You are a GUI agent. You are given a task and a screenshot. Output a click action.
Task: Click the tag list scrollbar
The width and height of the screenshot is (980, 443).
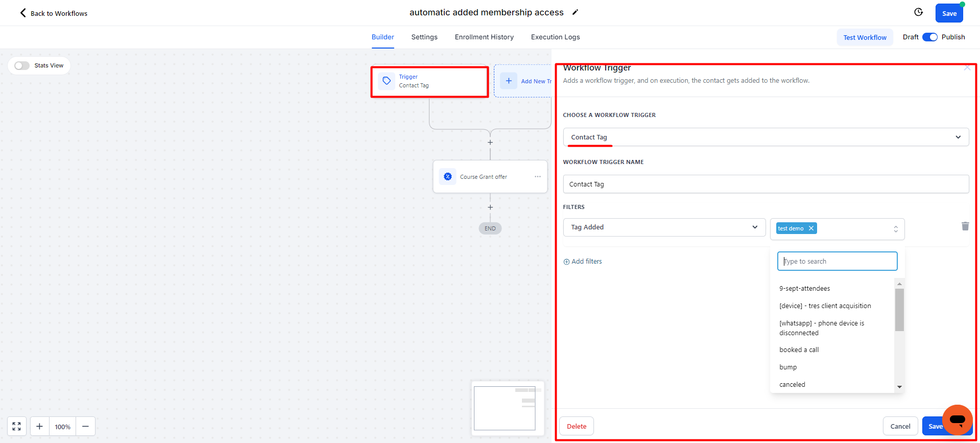tap(899, 310)
